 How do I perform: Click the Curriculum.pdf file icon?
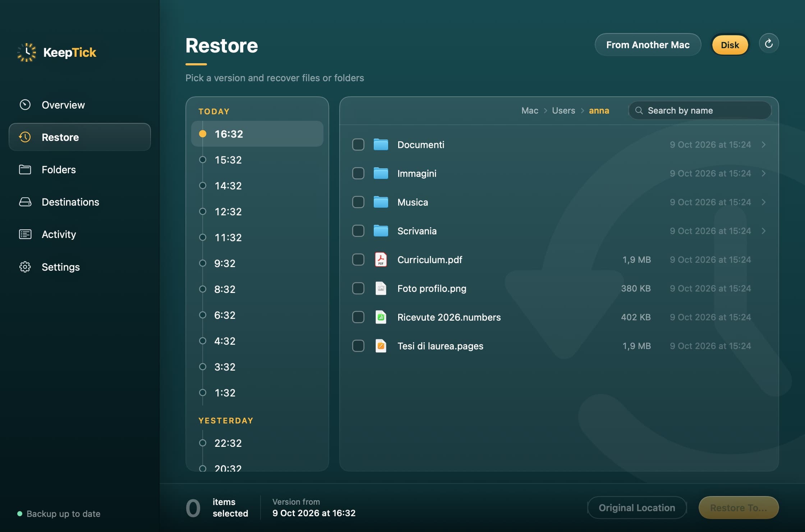click(381, 259)
